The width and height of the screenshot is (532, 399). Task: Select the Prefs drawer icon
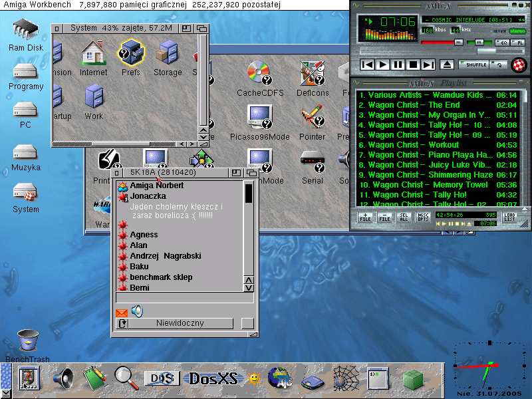click(131, 53)
